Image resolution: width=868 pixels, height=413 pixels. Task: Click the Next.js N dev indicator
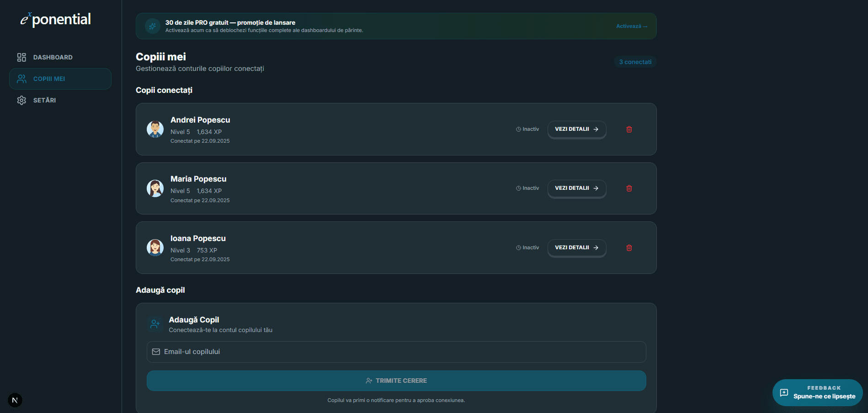[x=15, y=400]
